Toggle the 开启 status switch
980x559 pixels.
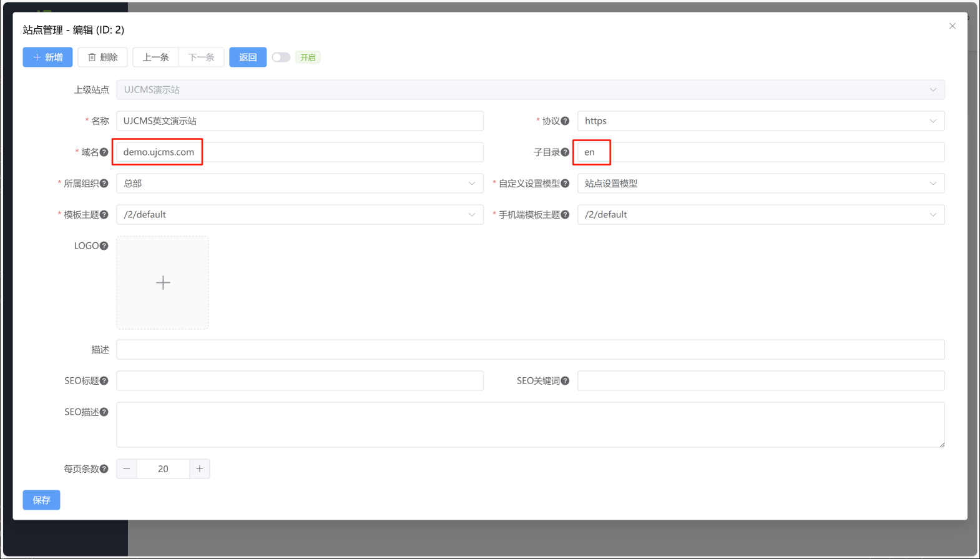click(281, 57)
